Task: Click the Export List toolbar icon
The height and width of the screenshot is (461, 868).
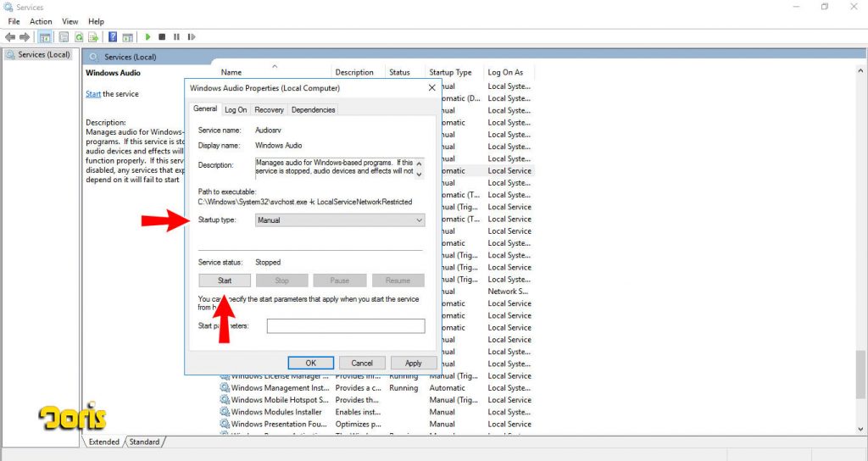Action: [x=93, y=37]
